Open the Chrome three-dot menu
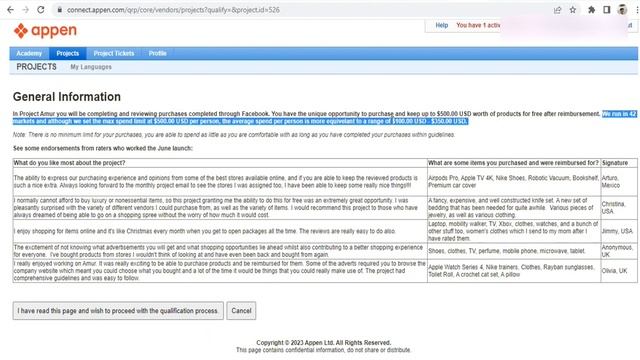The height and width of the screenshot is (360, 640). coord(637,10)
